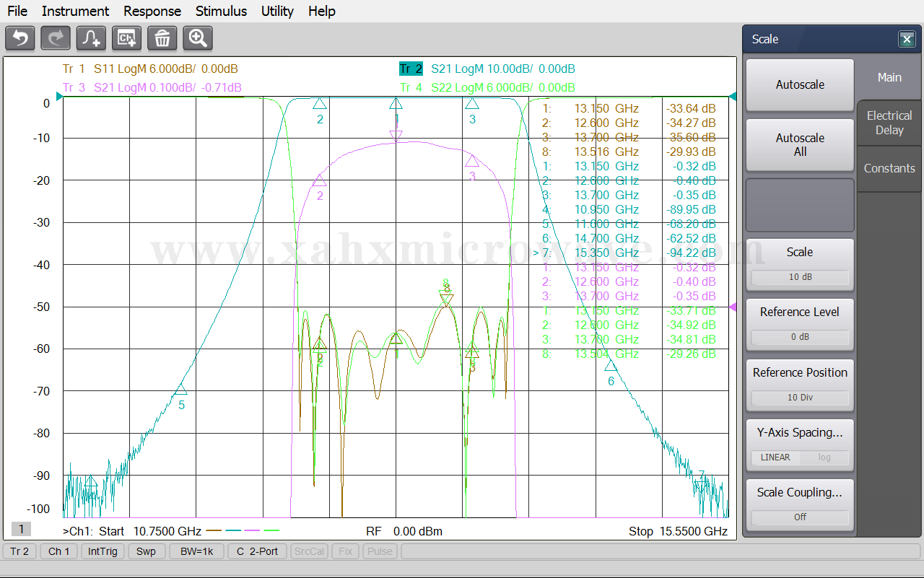Open the Constants tab
Viewport: 924px width, 578px height.
coord(889,168)
